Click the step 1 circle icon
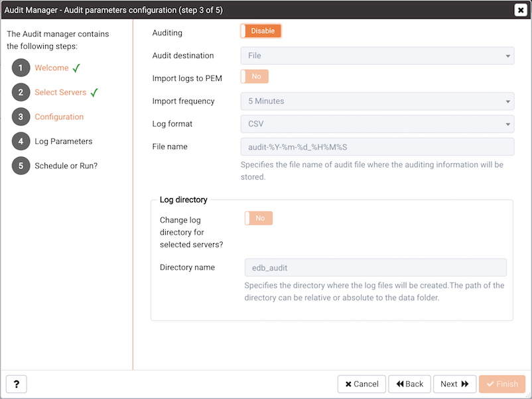Image resolution: width=532 pixels, height=399 pixels. click(x=21, y=68)
